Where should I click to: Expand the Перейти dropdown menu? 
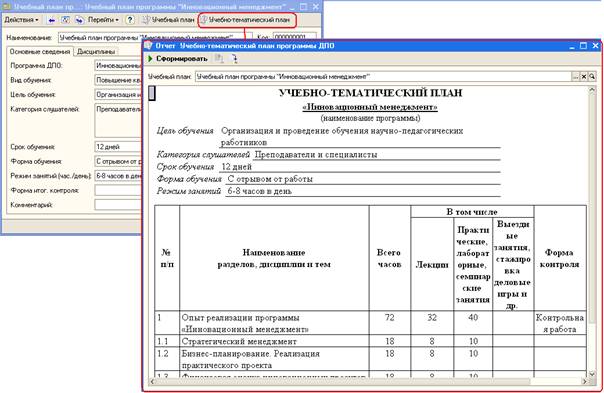click(103, 20)
